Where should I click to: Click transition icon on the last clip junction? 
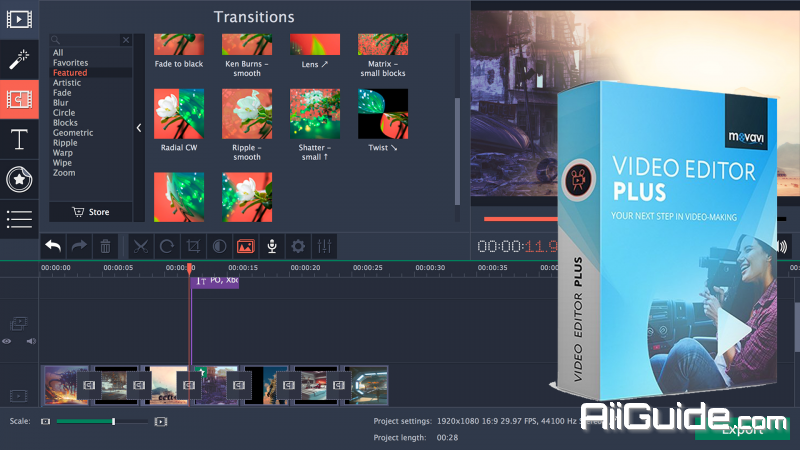point(339,385)
